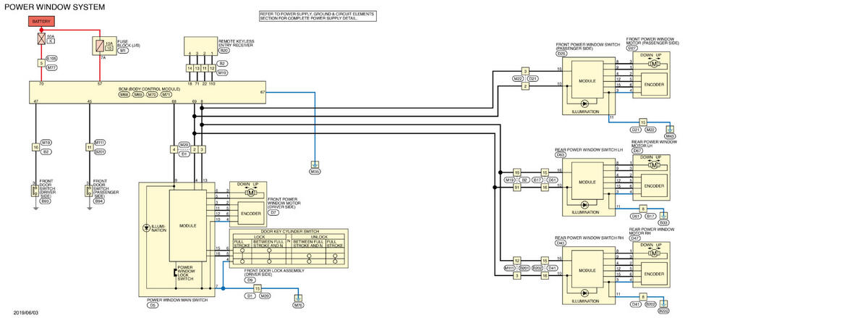Select the REAR POWER WINDOW SWITCH LH label

(x=588, y=150)
